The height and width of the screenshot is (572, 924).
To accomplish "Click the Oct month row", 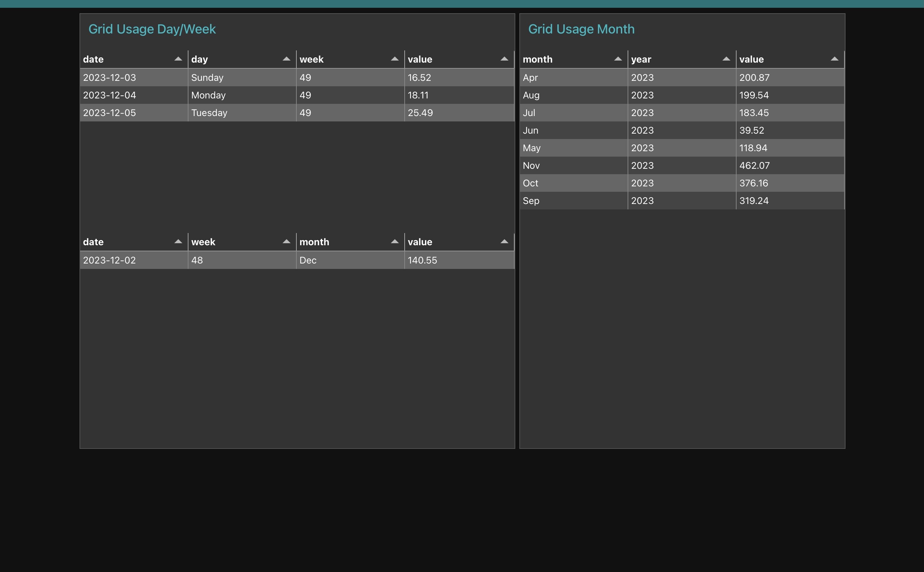I will point(682,183).
